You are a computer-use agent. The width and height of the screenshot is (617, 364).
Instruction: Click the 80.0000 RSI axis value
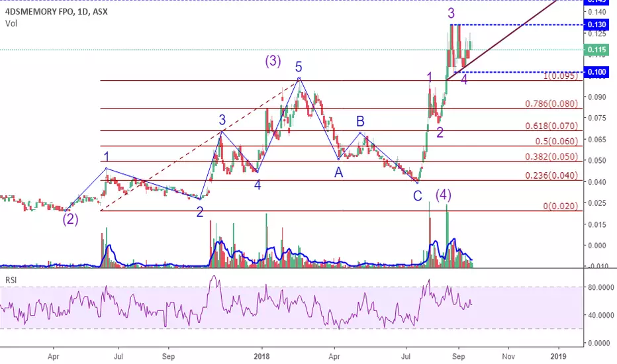[601, 288]
